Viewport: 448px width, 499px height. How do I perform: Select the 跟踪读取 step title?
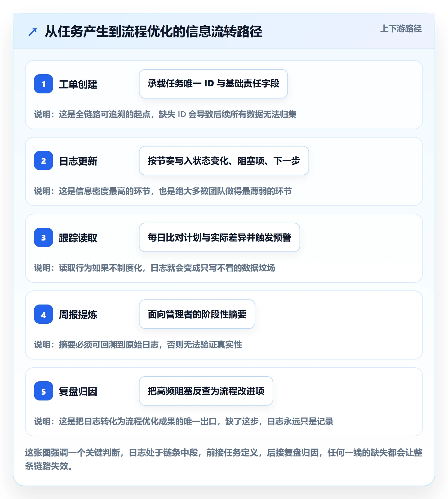point(78,238)
